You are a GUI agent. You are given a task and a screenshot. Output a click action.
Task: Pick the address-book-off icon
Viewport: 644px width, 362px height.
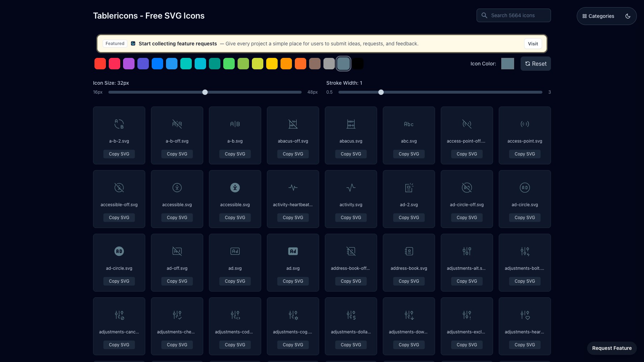[x=351, y=251]
